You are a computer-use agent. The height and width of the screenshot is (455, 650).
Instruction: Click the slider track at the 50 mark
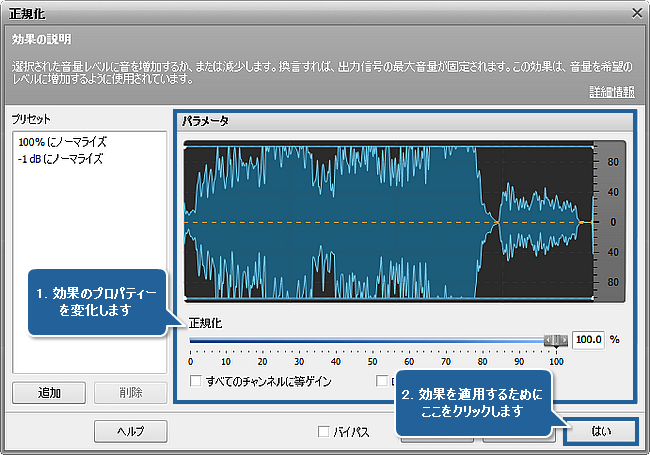point(371,340)
